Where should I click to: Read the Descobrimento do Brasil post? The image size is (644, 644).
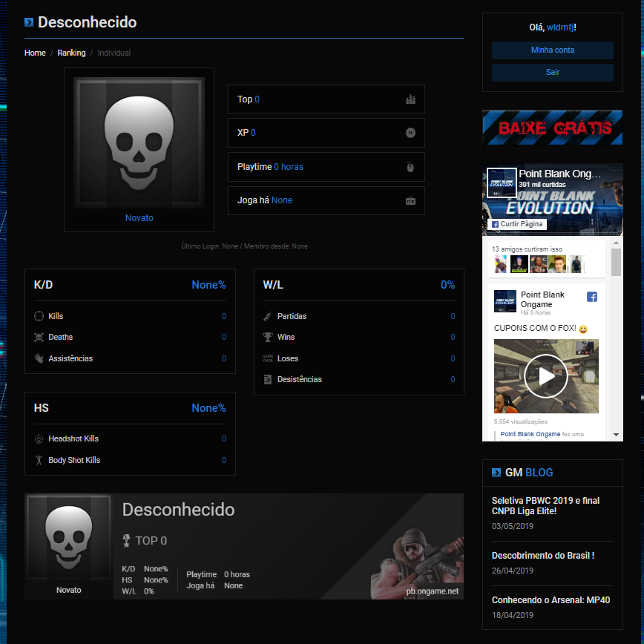(x=543, y=555)
